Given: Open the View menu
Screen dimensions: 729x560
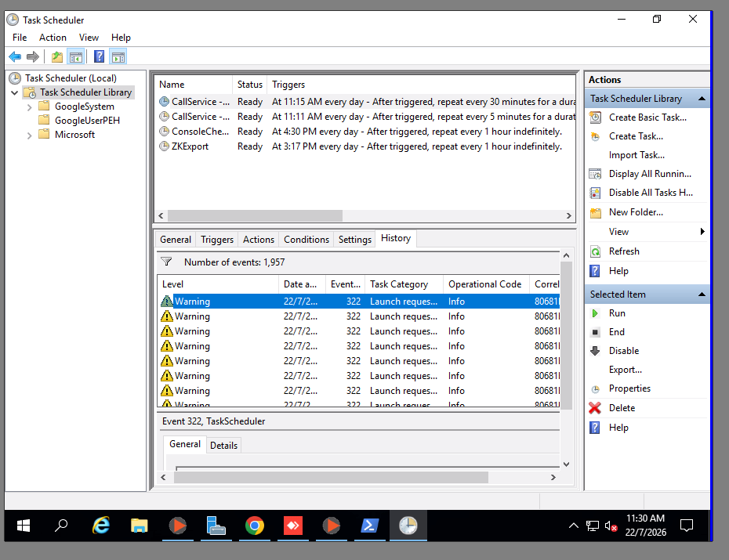Looking at the screenshot, I should coord(89,38).
